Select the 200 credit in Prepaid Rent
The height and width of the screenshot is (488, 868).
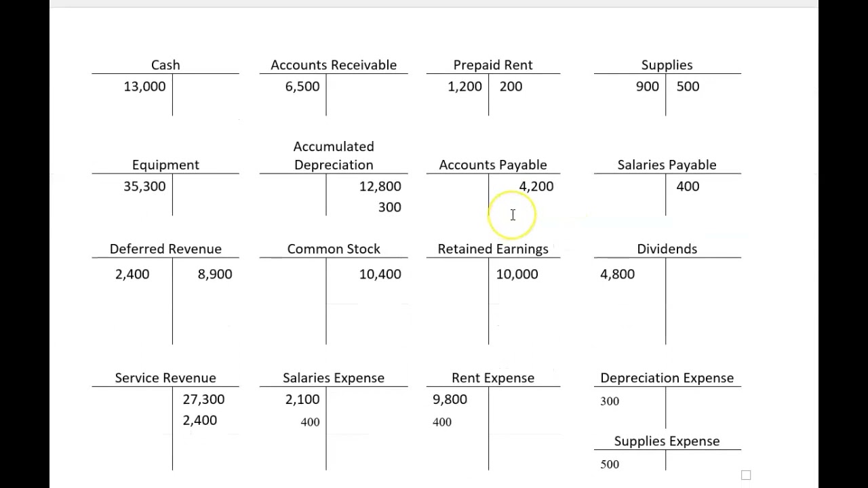(x=511, y=87)
